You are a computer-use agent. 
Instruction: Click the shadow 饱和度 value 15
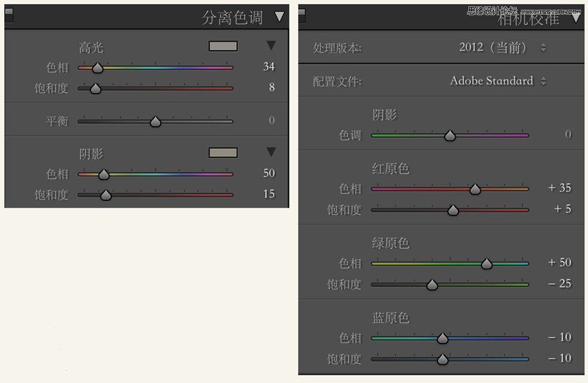(269, 194)
